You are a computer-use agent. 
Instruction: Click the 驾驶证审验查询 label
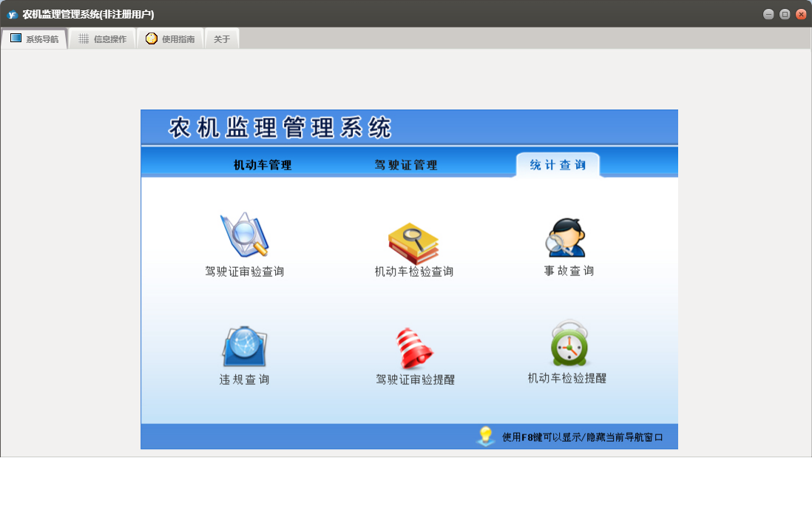[245, 272]
